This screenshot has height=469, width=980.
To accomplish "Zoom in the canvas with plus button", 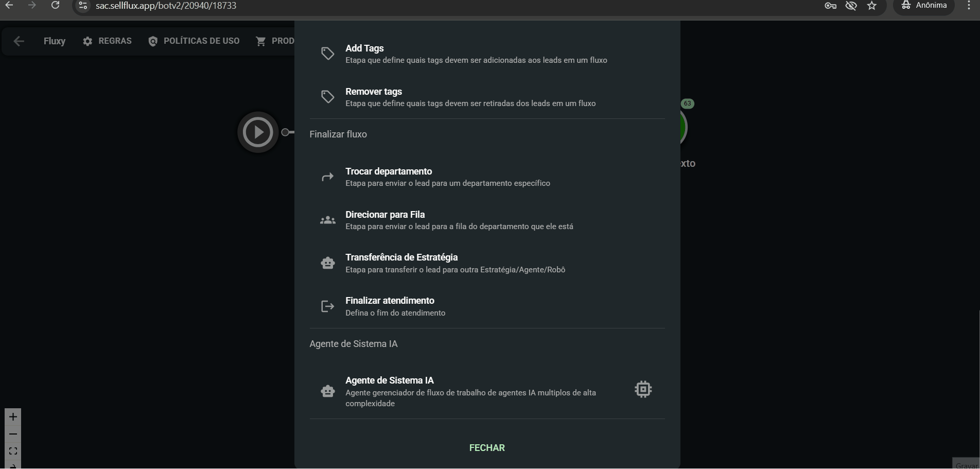I will pos(13,417).
